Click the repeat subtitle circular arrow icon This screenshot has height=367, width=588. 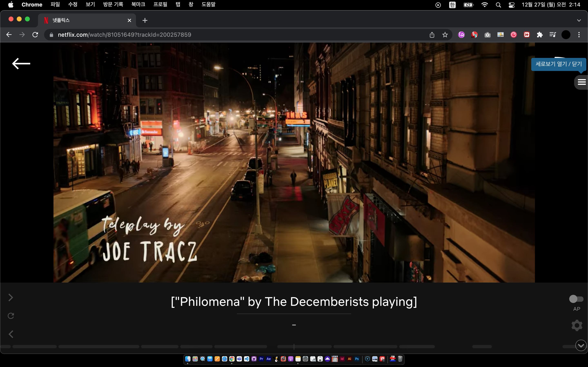(11, 316)
